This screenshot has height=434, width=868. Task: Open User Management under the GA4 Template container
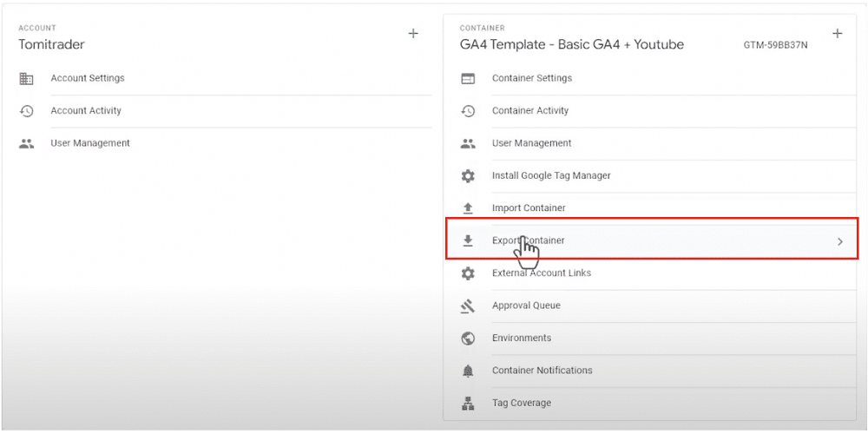[x=531, y=143]
